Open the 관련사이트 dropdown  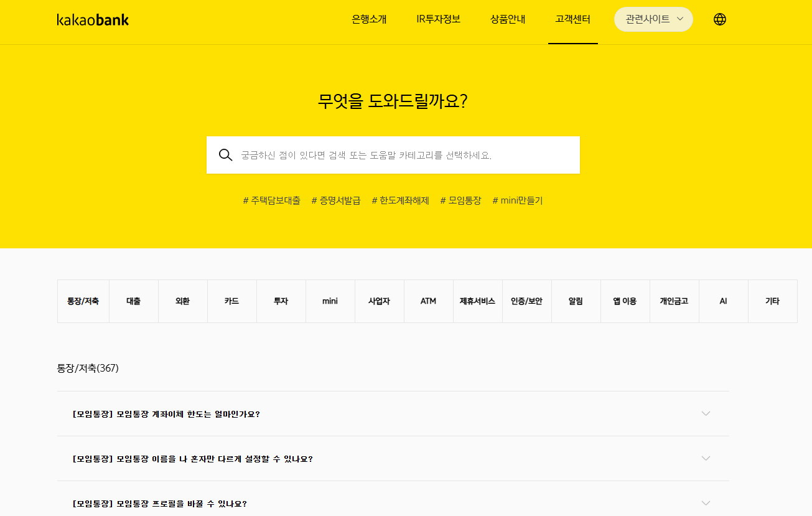pyautogui.click(x=653, y=19)
